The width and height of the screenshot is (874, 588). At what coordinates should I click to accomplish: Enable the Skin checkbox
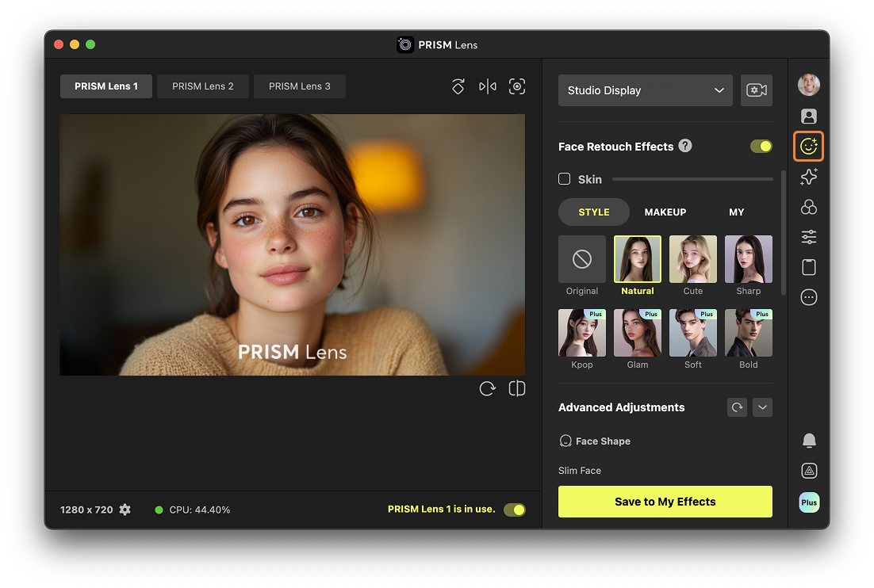point(564,179)
